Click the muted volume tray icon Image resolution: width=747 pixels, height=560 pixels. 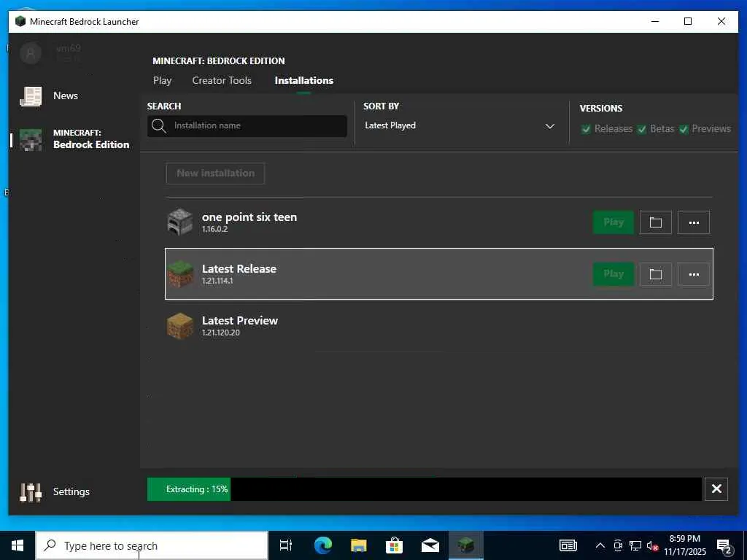pyautogui.click(x=652, y=545)
